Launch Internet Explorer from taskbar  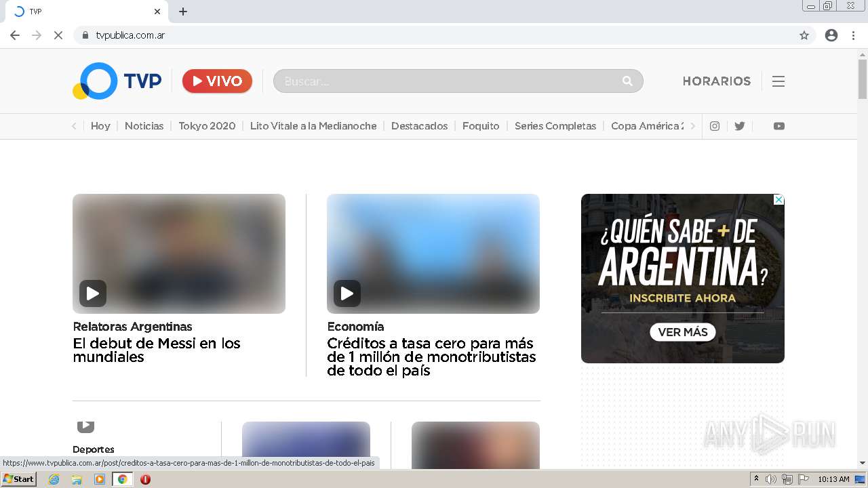click(x=54, y=479)
